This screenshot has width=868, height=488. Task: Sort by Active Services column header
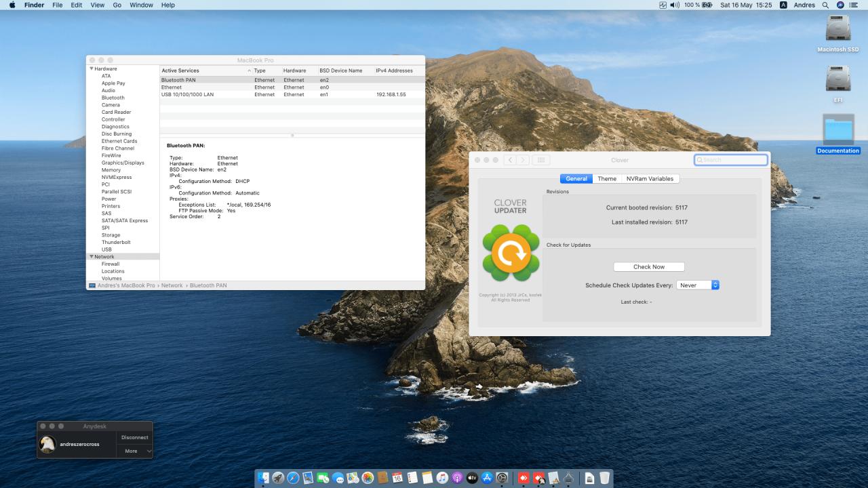tap(205, 70)
